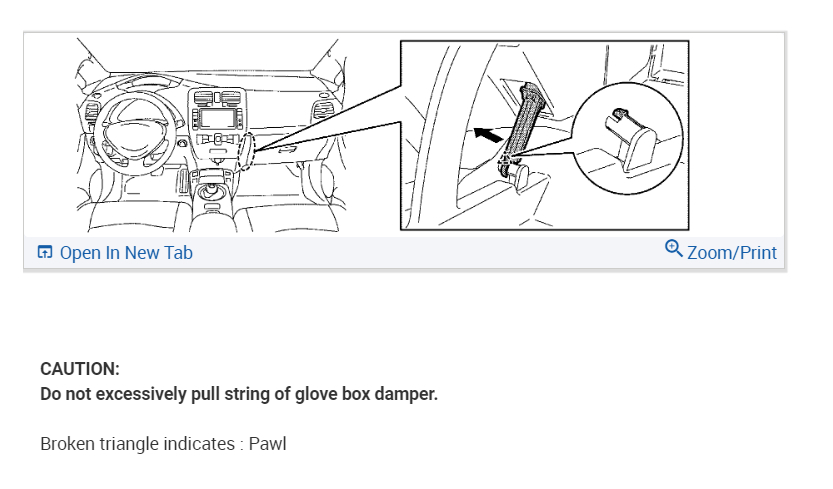Click the instrument cluster above the steering wheel
The height and width of the screenshot is (489, 833).
click(x=149, y=82)
